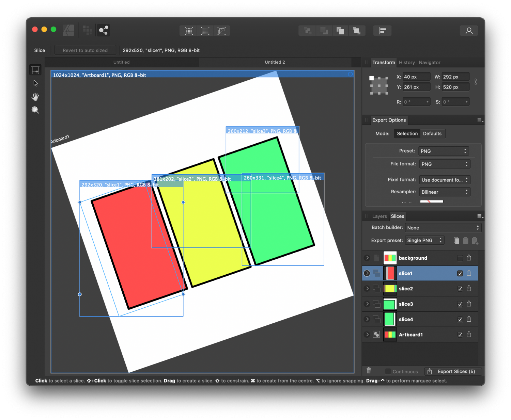The image size is (511, 420).
Task: Activate the Hand pan tool
Action: point(35,97)
